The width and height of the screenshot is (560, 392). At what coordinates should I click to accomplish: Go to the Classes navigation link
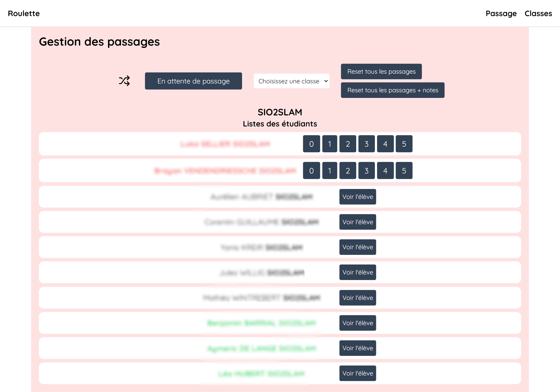point(538,13)
